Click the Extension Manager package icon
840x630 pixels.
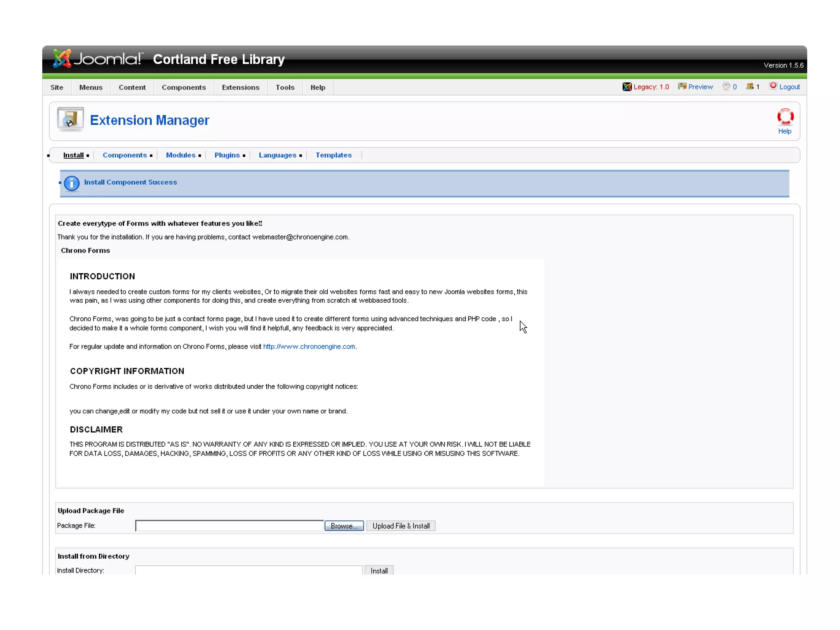(x=71, y=119)
